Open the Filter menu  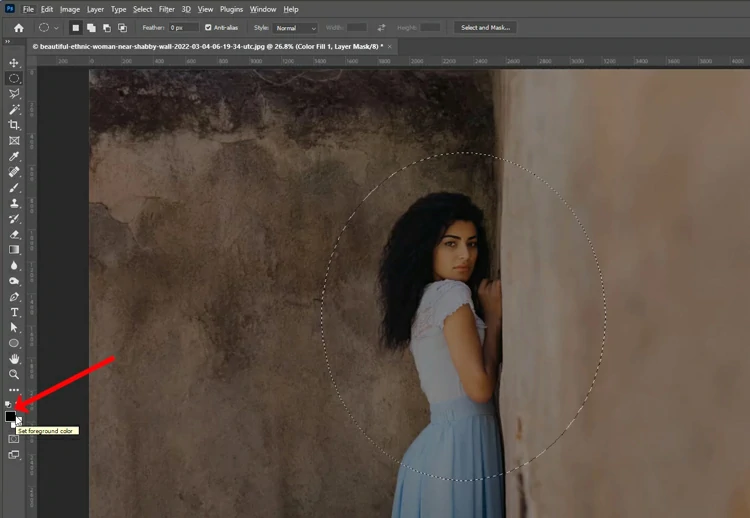166,9
